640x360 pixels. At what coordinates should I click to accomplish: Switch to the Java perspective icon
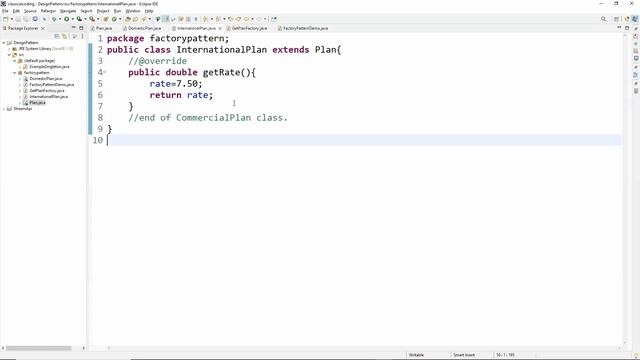(635, 19)
